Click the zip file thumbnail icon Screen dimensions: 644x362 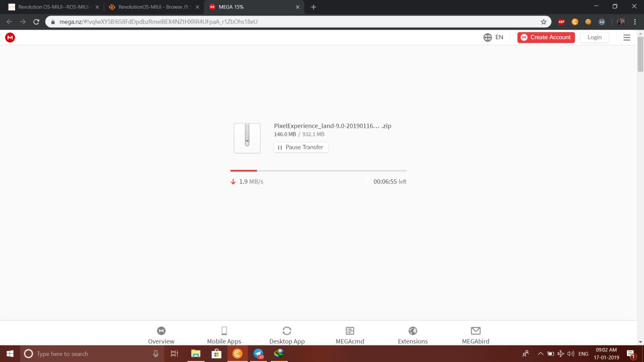click(x=247, y=138)
